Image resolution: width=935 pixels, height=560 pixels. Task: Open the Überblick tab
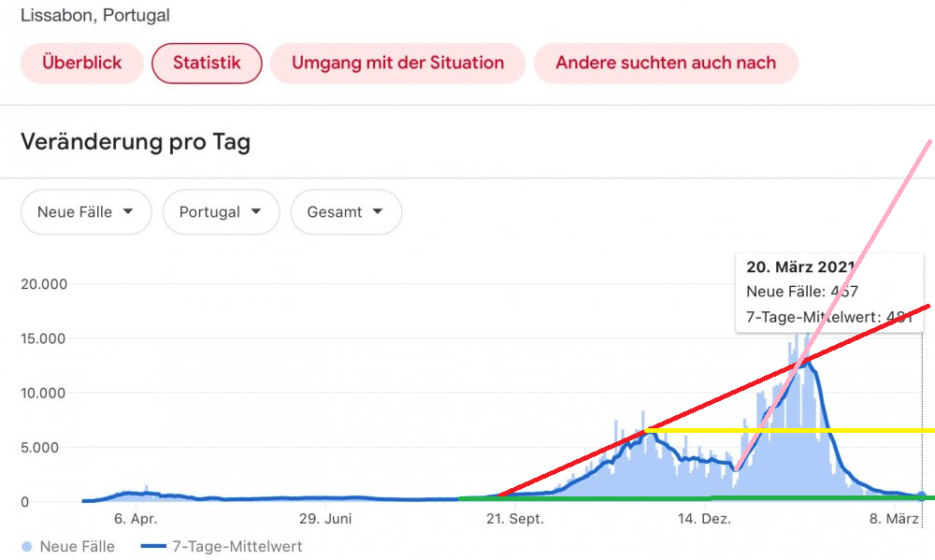coord(82,64)
